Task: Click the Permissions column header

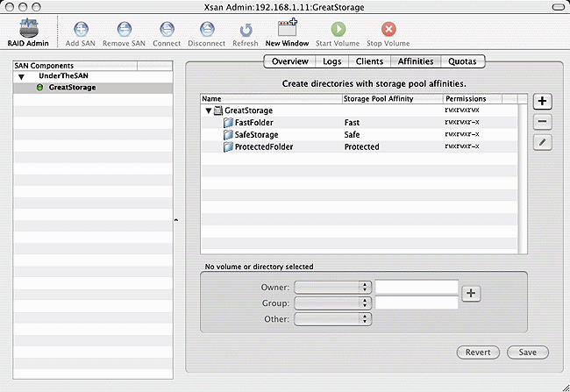Action: pyautogui.click(x=473, y=99)
